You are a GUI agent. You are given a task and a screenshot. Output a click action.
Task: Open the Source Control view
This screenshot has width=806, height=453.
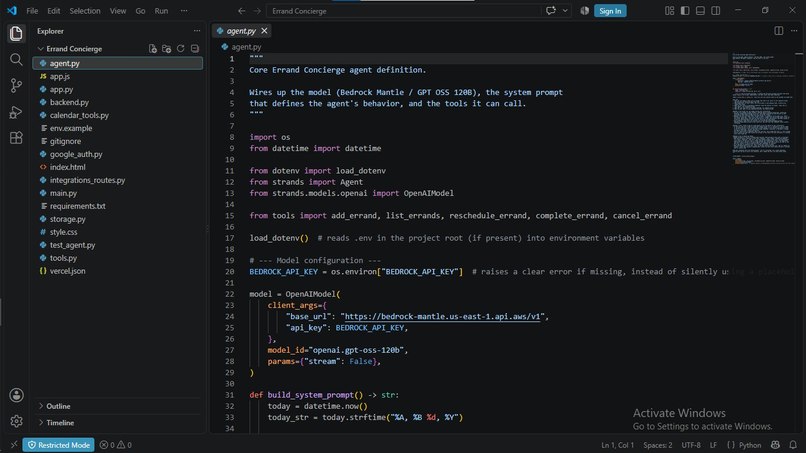[16, 85]
